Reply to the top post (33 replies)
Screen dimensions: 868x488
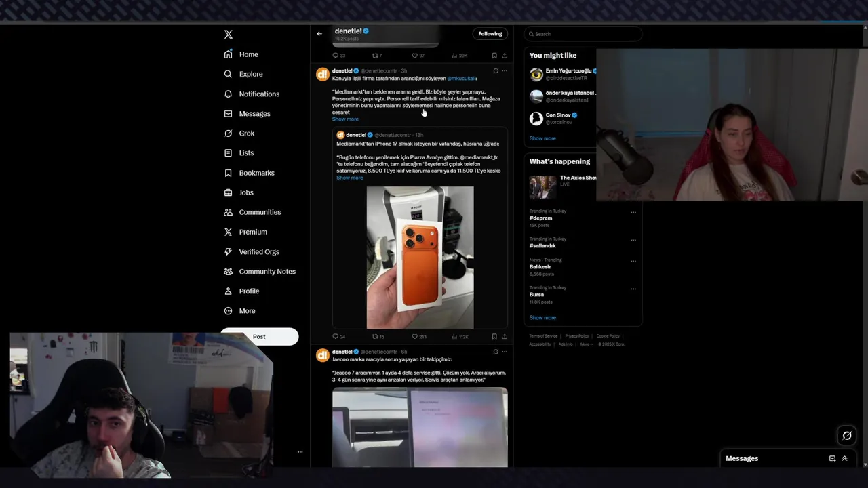(338, 56)
